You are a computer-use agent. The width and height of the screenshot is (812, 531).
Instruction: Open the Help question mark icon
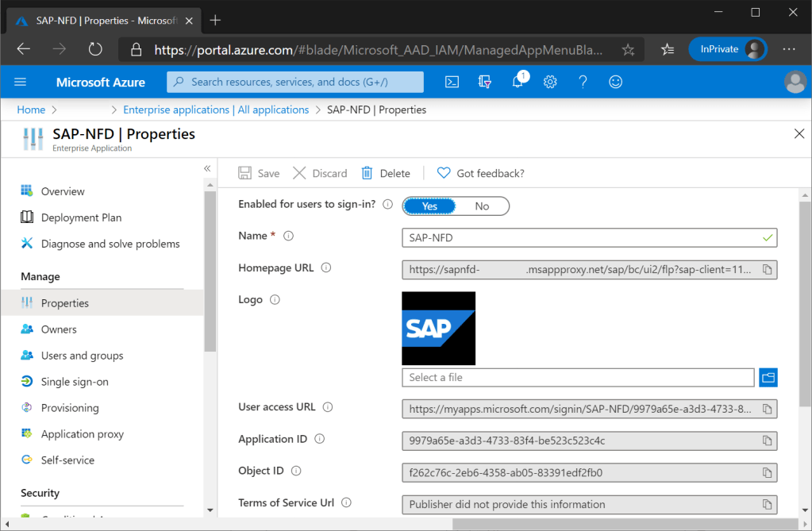[583, 82]
